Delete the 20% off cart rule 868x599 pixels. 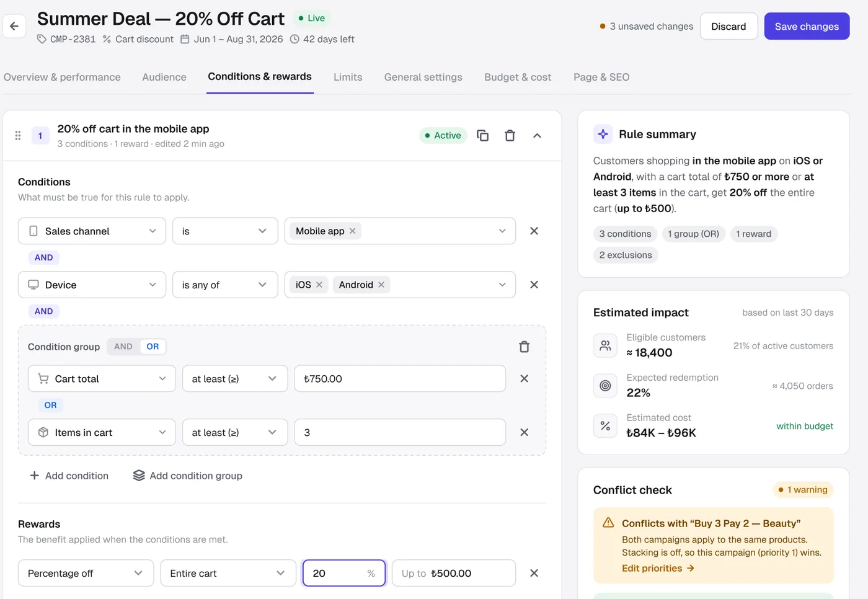coord(510,135)
